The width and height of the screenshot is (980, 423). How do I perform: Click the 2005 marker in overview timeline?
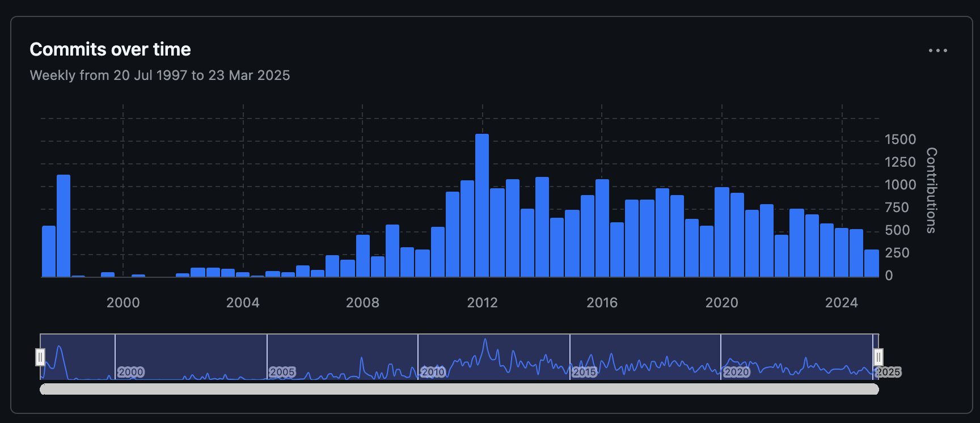(282, 372)
